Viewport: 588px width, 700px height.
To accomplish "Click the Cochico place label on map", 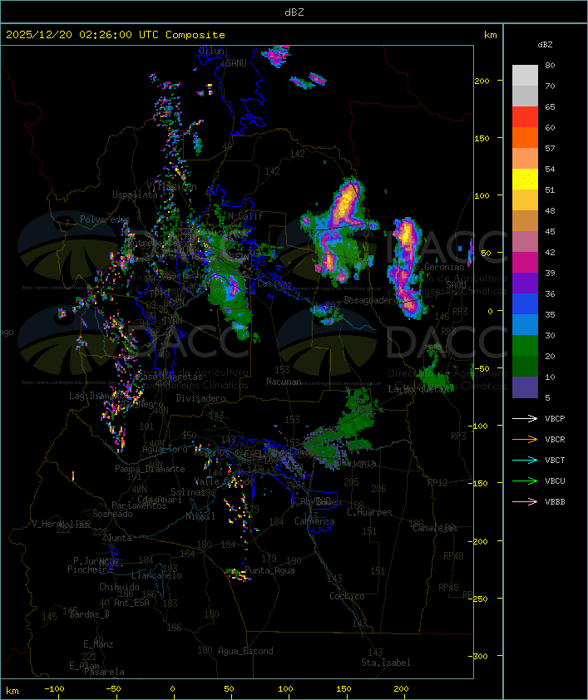I will pos(347,596).
